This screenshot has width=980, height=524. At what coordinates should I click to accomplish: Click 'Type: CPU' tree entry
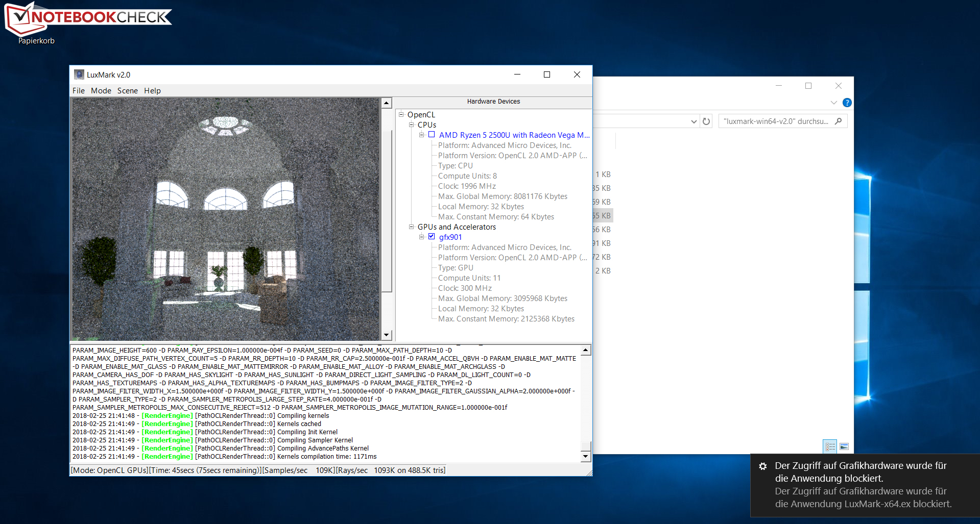click(x=455, y=166)
